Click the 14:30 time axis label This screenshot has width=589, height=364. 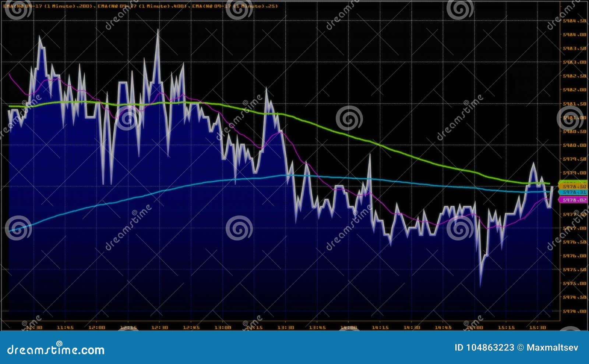point(412,328)
